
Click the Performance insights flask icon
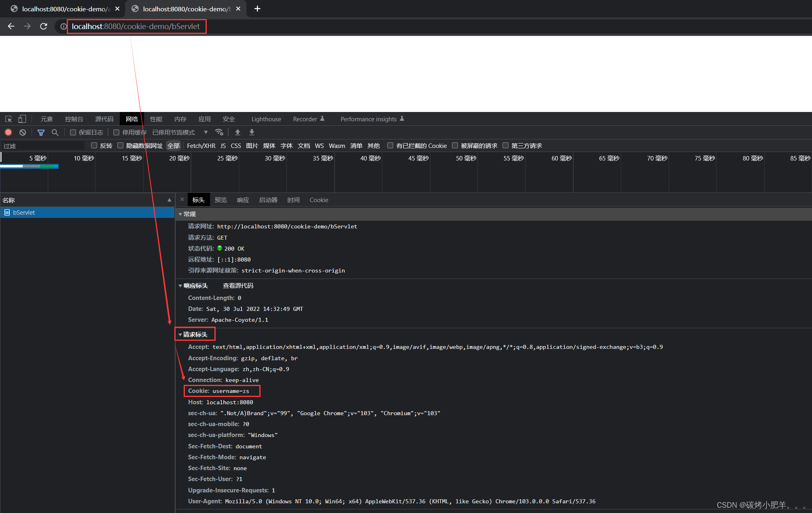tap(402, 118)
